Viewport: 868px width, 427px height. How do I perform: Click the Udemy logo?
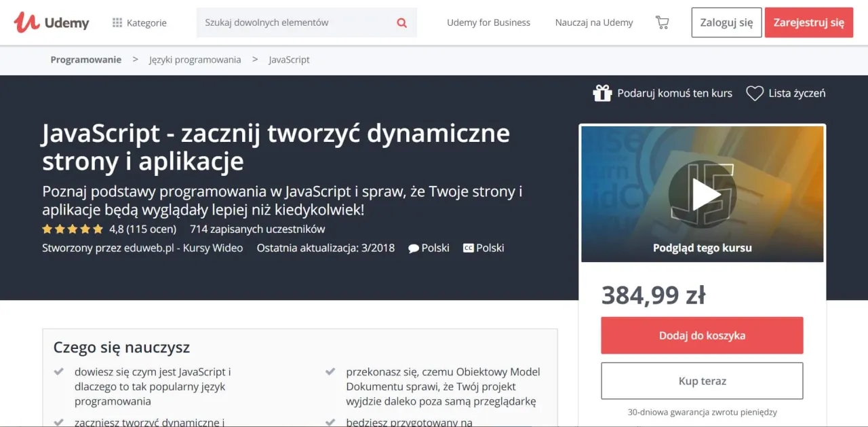(x=51, y=22)
